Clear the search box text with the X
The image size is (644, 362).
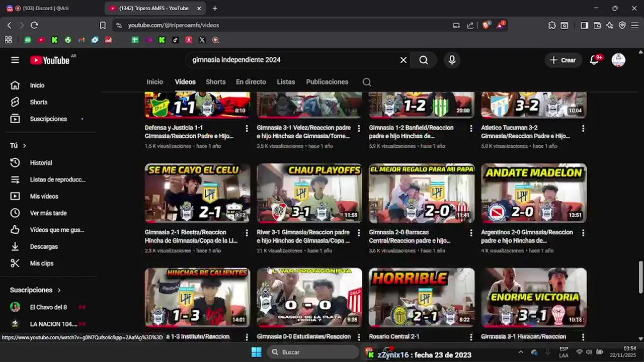coord(404,60)
